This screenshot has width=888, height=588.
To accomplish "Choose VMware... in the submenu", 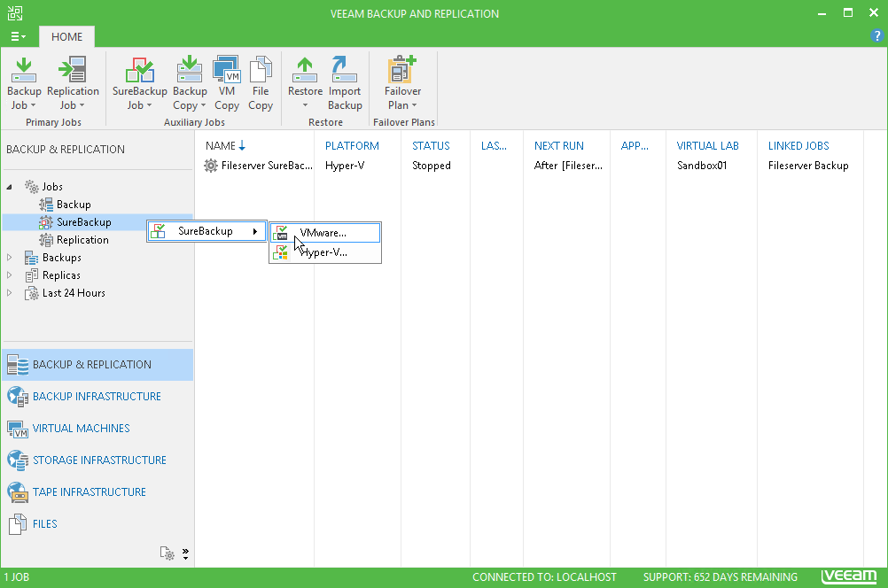I will pos(325,233).
